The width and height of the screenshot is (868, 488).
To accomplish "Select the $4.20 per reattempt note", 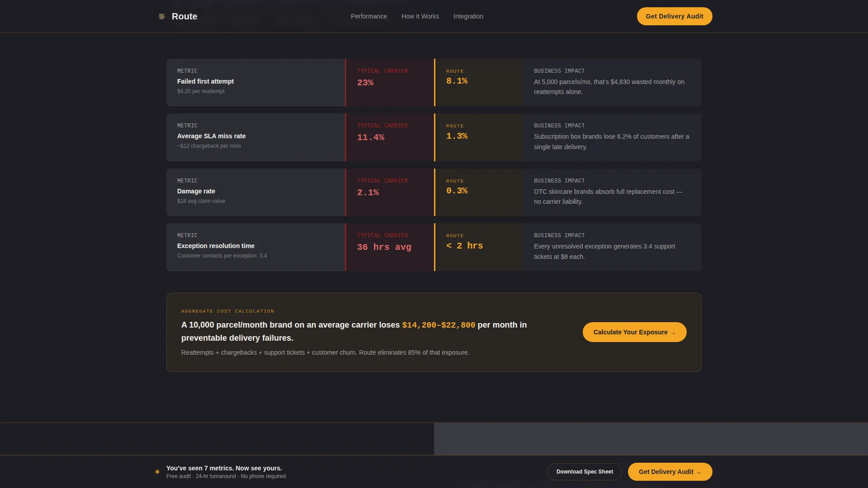I will point(201,91).
